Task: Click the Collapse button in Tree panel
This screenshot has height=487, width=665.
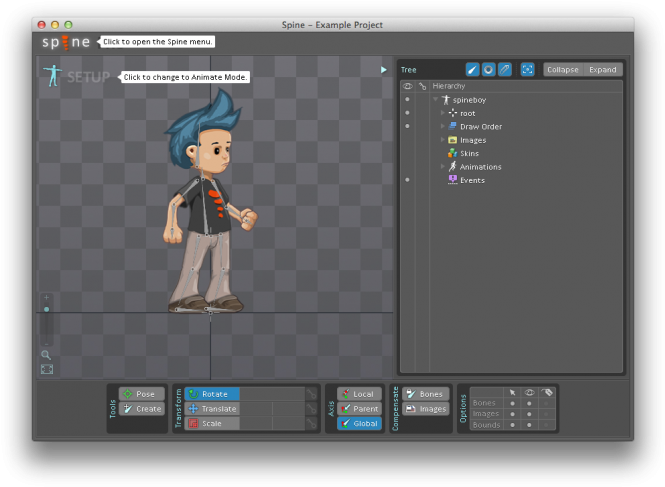Action: [563, 70]
